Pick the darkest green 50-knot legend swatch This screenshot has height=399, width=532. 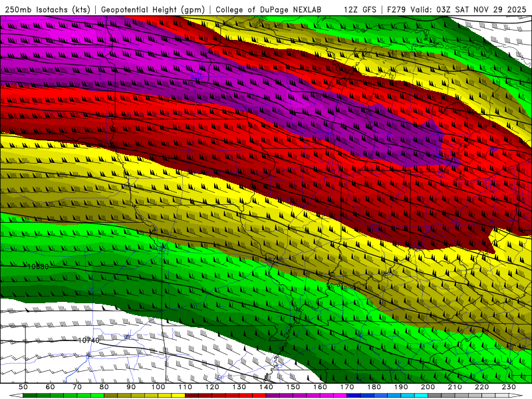point(29,396)
